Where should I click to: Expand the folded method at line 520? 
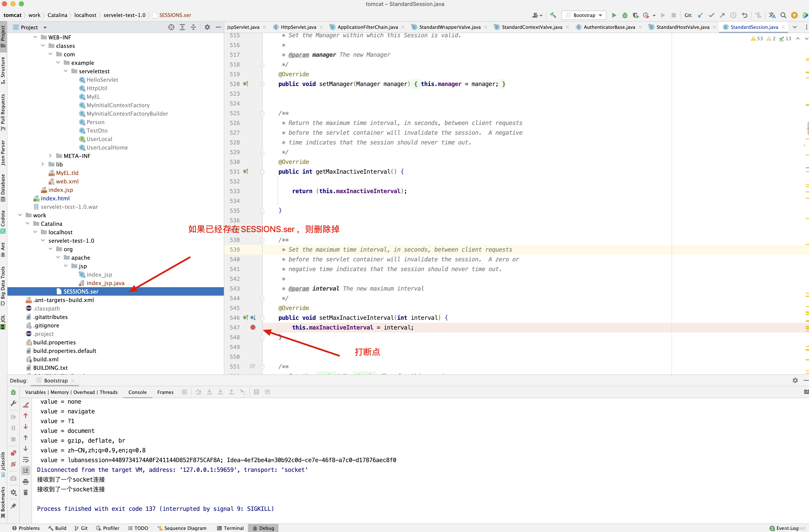click(262, 84)
